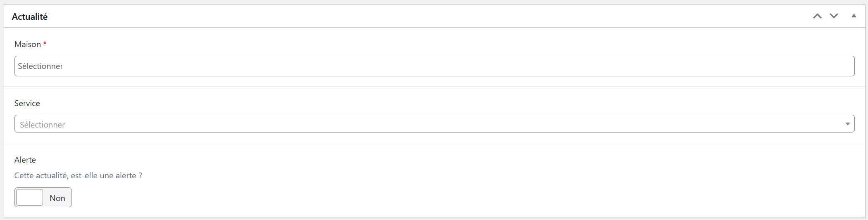Toggle the Alerte switch

(x=43, y=197)
